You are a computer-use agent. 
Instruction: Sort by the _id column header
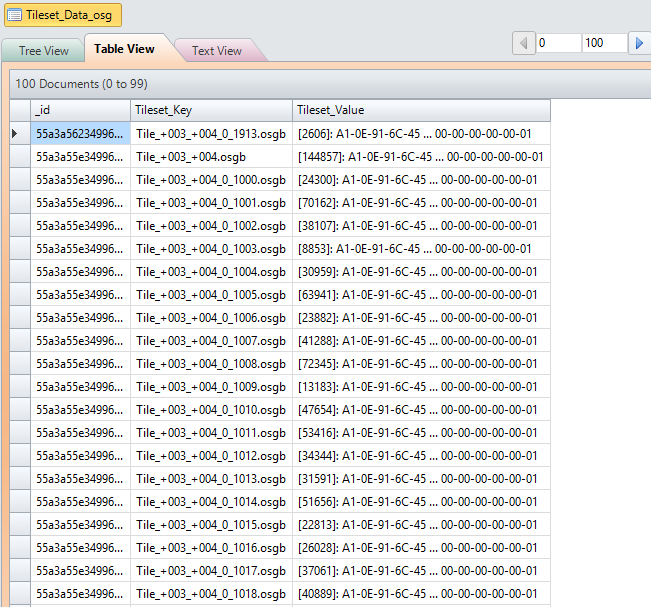(81, 110)
